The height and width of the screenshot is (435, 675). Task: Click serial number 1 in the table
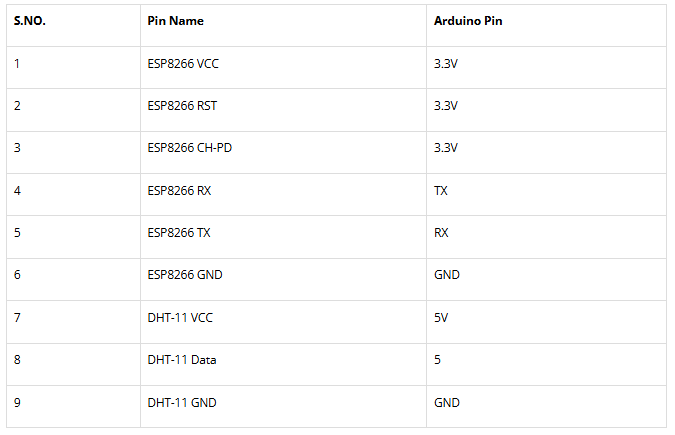[17, 64]
